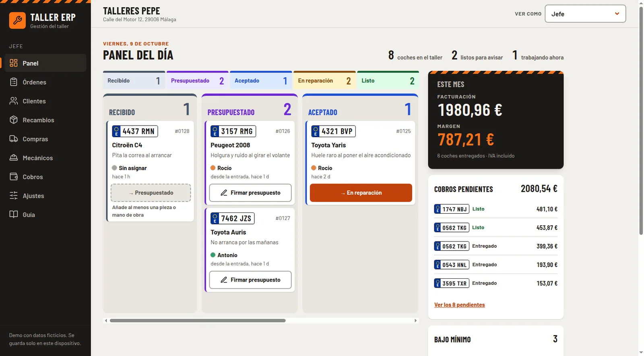This screenshot has width=644, height=356.
Task: Open Recambios box icon in sidebar
Action: tap(14, 120)
